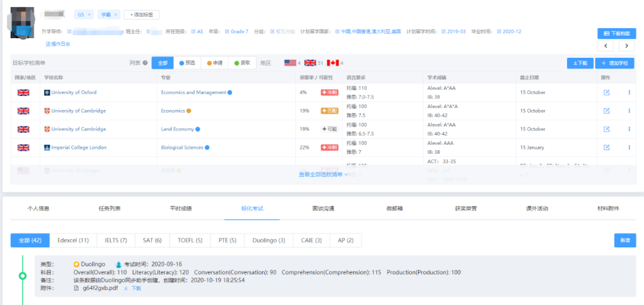
Task: Select the IELTS (7) exam filter
Action: point(116,241)
